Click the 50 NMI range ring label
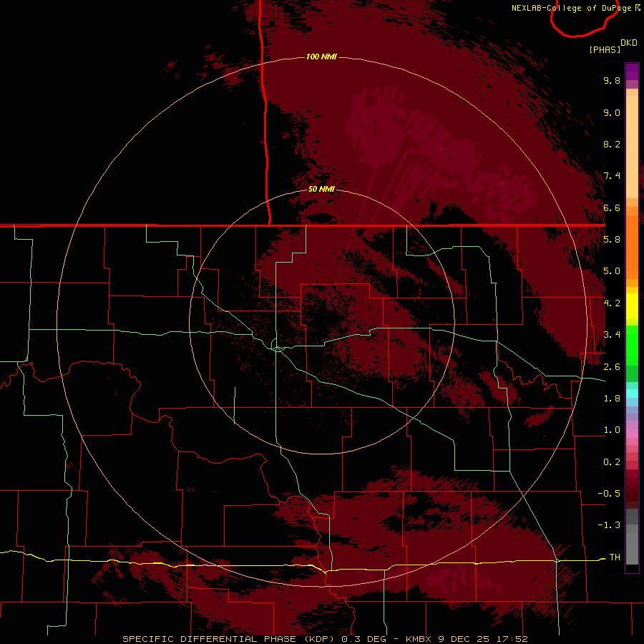 (x=321, y=189)
